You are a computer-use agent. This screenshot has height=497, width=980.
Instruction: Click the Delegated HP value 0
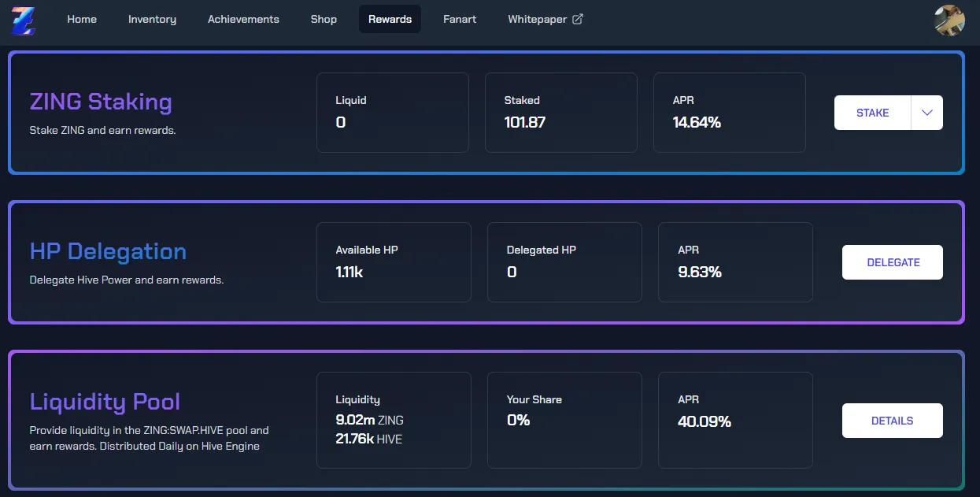coord(512,272)
